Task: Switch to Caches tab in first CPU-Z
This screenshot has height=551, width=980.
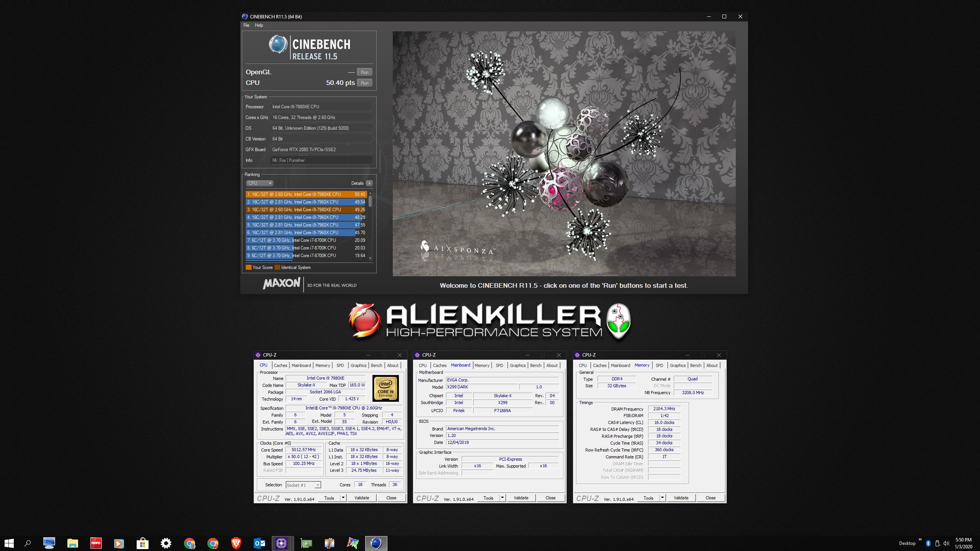Action: click(280, 365)
